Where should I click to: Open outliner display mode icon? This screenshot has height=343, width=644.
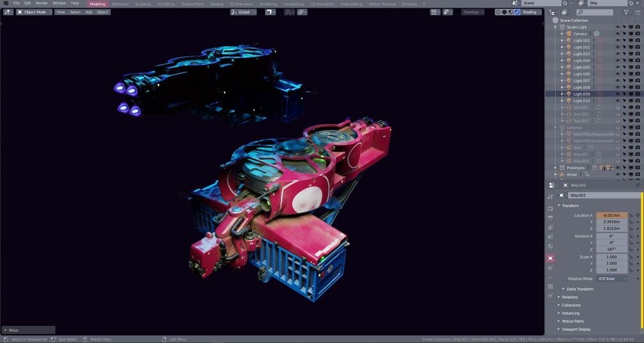pos(566,12)
